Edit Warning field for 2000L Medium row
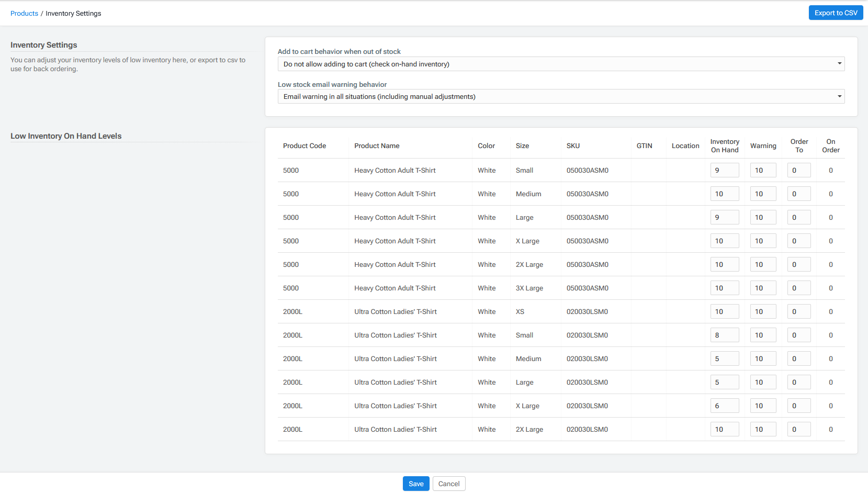 point(763,359)
